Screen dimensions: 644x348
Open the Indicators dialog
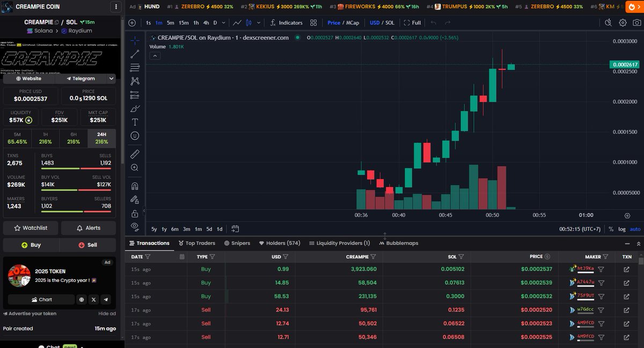286,23
